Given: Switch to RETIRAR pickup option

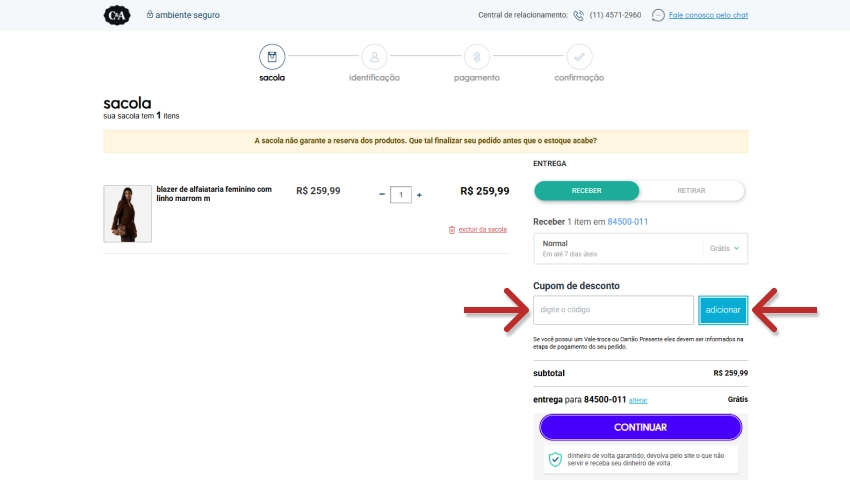Looking at the screenshot, I should tap(691, 191).
